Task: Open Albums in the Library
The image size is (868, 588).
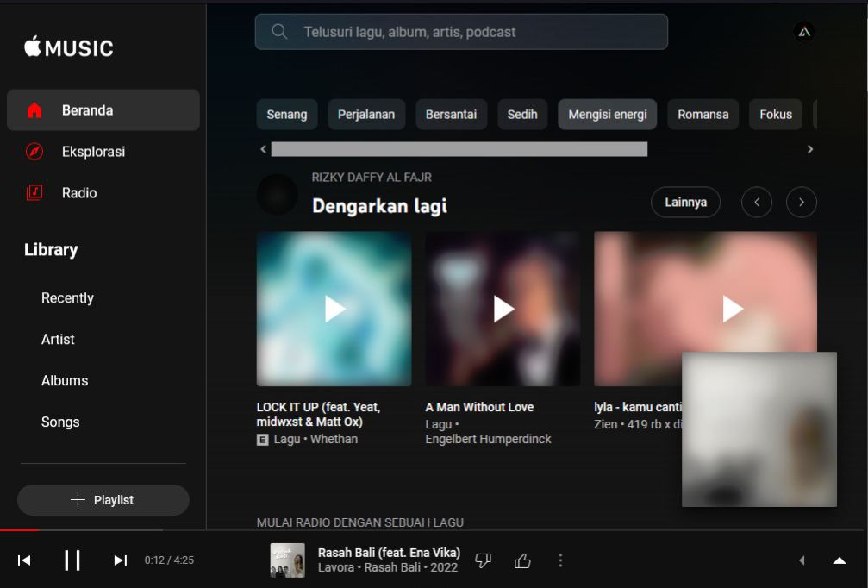Action: [x=65, y=381]
